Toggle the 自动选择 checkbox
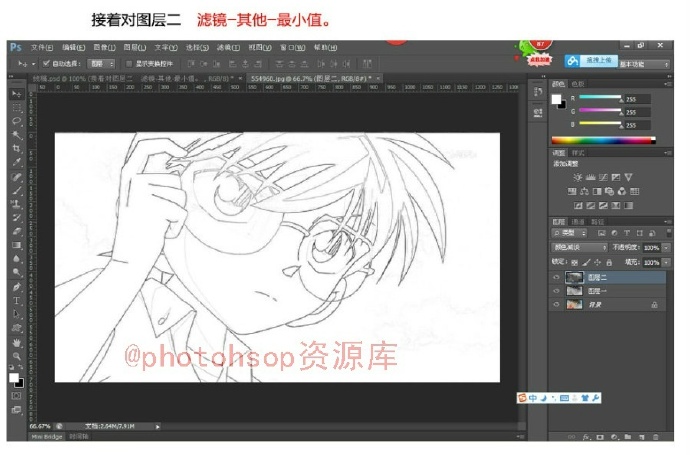Image resolution: width=690 pixels, height=455 pixels. [x=46, y=64]
